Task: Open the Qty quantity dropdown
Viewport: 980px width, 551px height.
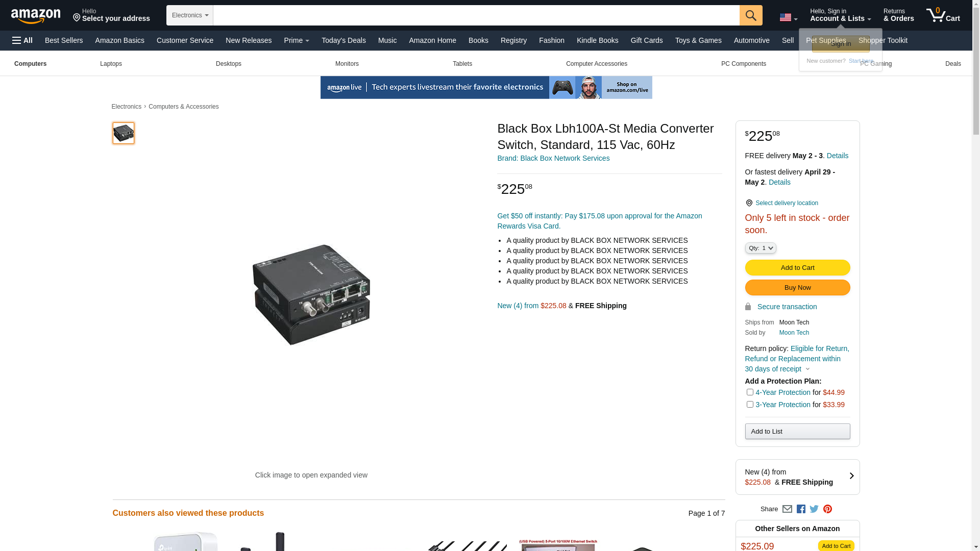Action: coord(761,248)
